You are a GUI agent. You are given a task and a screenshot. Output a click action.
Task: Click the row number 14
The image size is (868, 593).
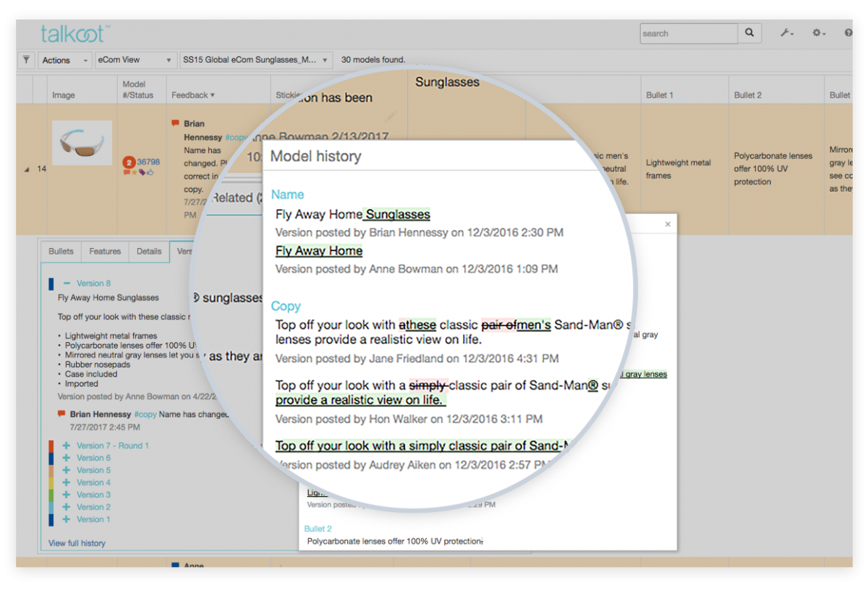(42, 169)
